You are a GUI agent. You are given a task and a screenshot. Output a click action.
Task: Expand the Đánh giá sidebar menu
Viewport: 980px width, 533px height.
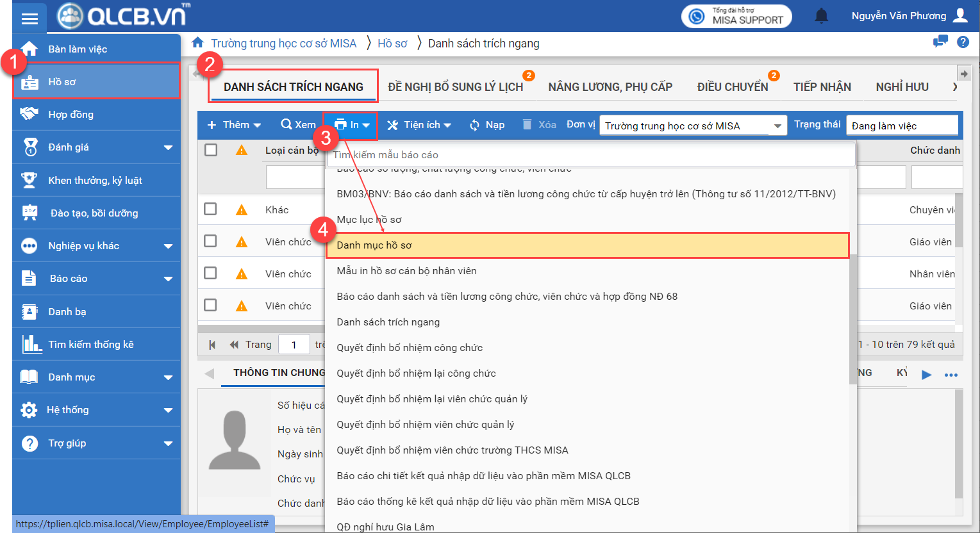[x=168, y=148]
